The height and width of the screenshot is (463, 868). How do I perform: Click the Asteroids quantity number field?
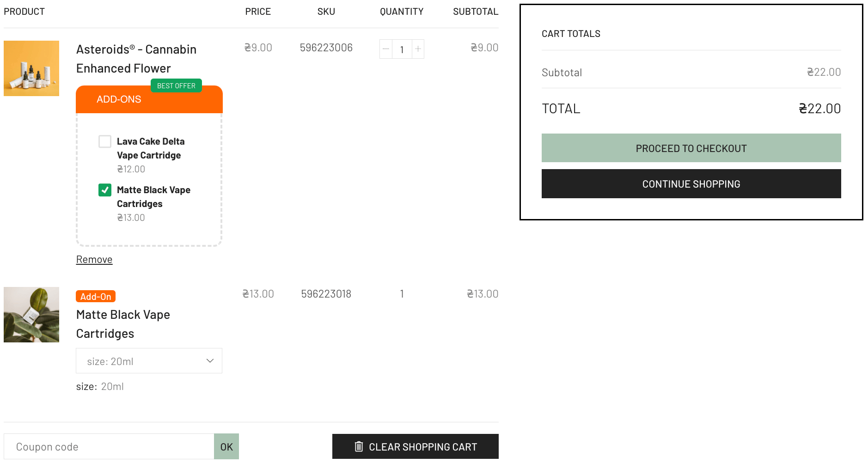point(402,49)
